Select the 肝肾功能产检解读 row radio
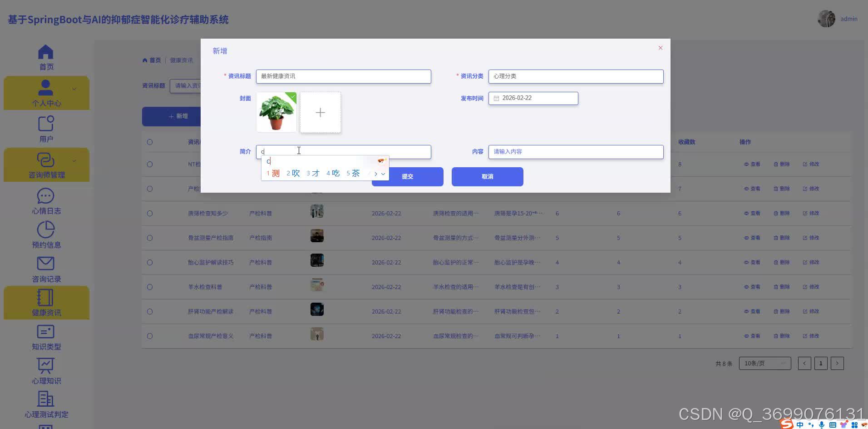Viewport: 868px width, 429px height. point(150,312)
